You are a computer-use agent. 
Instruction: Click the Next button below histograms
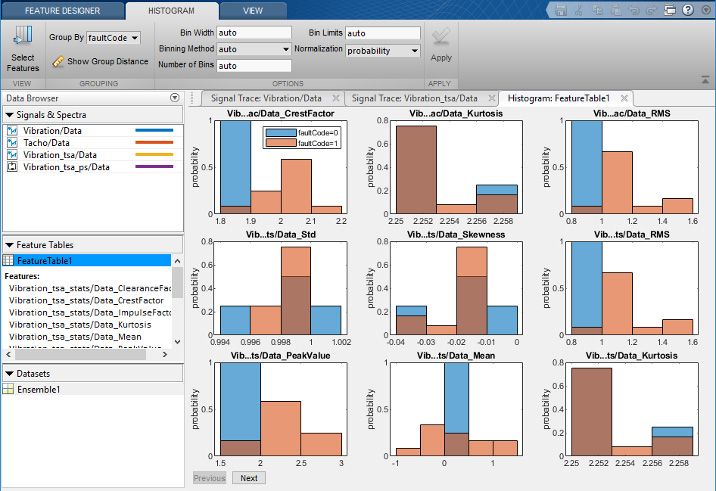[249, 478]
